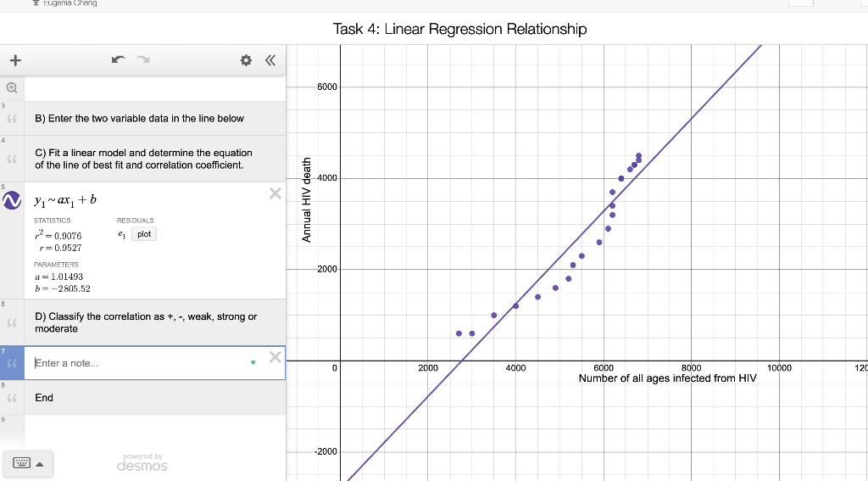868x481 pixels.
Task: Click the 'powered by desmos' logo
Action: (x=142, y=462)
